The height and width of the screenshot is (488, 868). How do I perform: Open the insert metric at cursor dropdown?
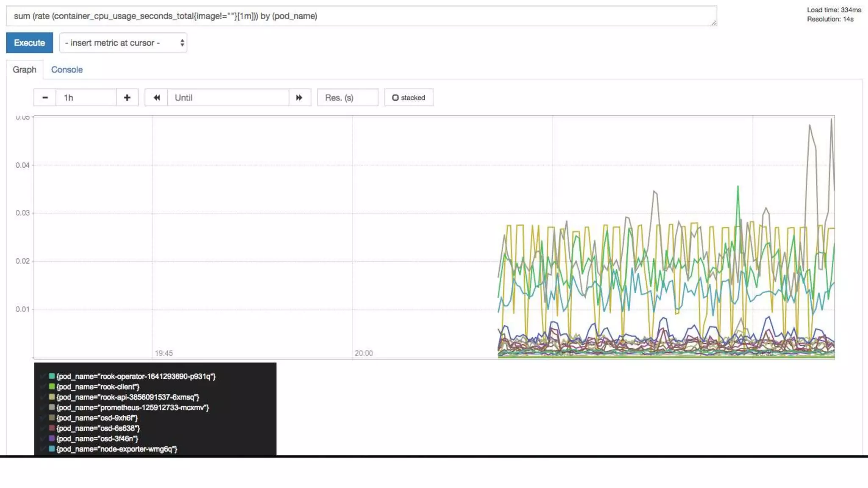pos(123,43)
